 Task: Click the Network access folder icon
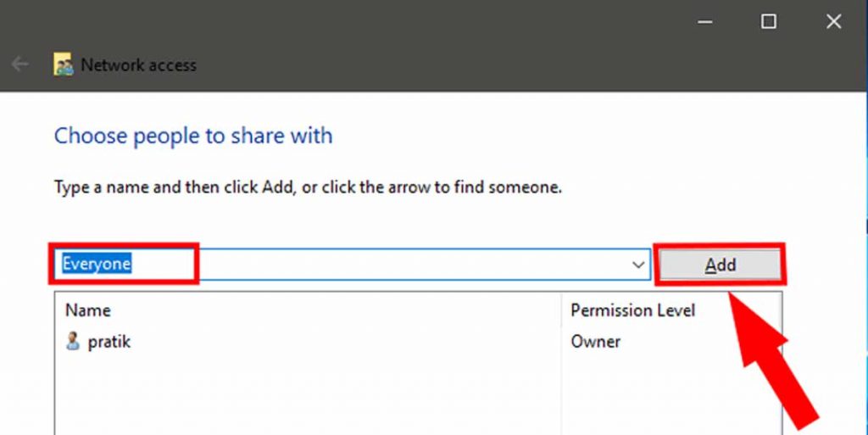(63, 64)
